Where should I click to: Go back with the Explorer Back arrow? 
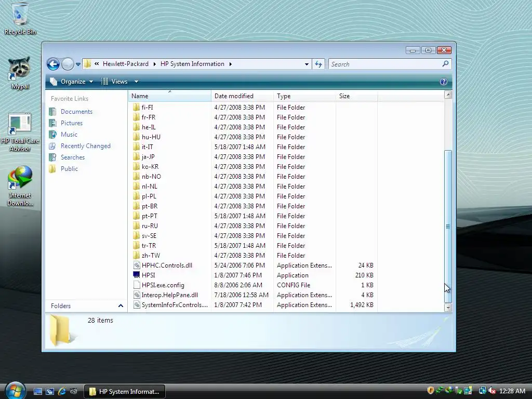pyautogui.click(x=54, y=64)
